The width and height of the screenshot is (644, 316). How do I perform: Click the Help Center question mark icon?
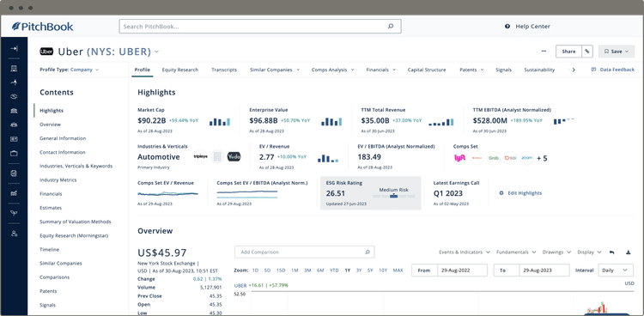pyautogui.click(x=507, y=27)
